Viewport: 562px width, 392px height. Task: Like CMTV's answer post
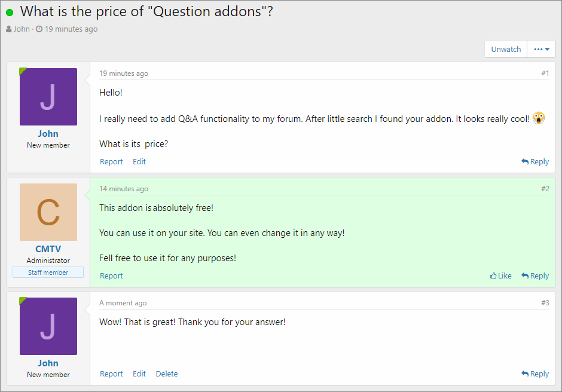pyautogui.click(x=501, y=276)
